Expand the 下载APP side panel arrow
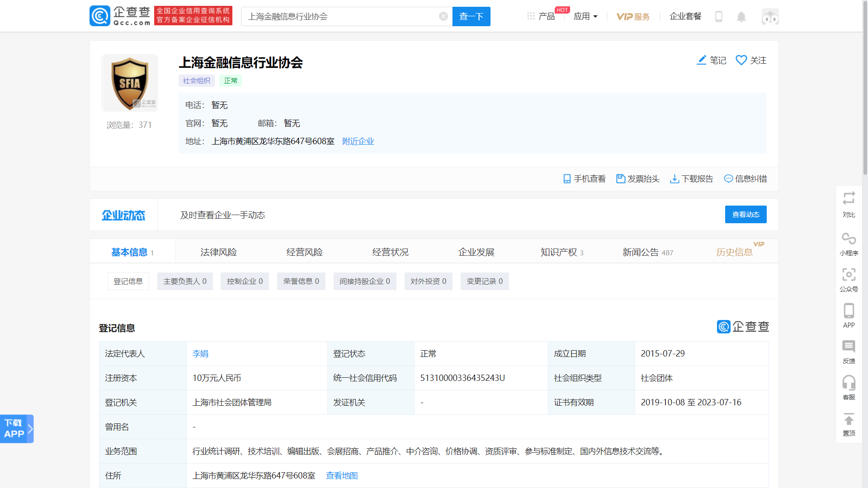Screen dimensions: 868x488 coord(30,429)
